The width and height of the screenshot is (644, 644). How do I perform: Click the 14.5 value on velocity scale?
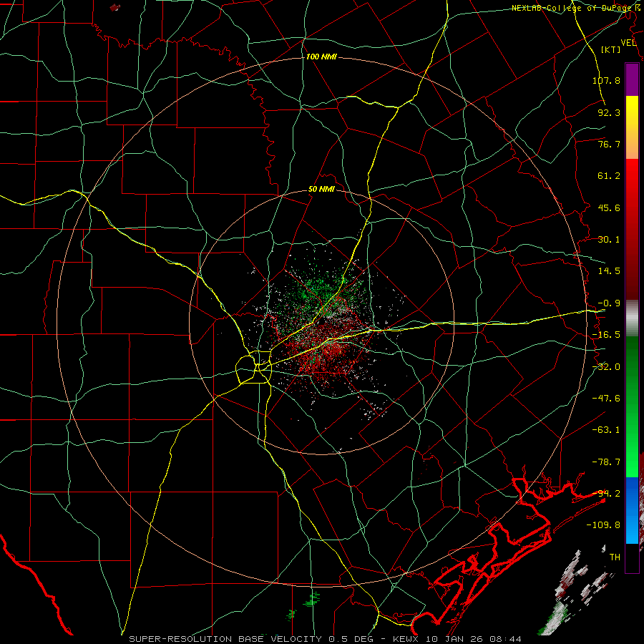[609, 271]
